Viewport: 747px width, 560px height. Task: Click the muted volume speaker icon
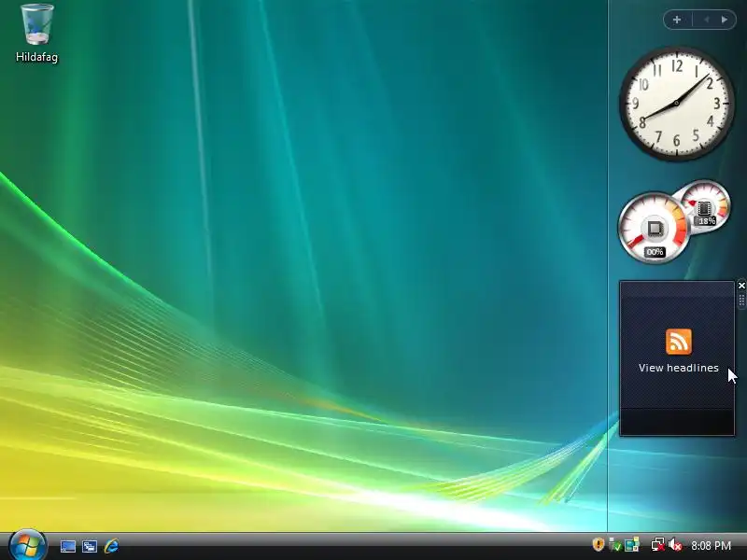tap(674, 545)
